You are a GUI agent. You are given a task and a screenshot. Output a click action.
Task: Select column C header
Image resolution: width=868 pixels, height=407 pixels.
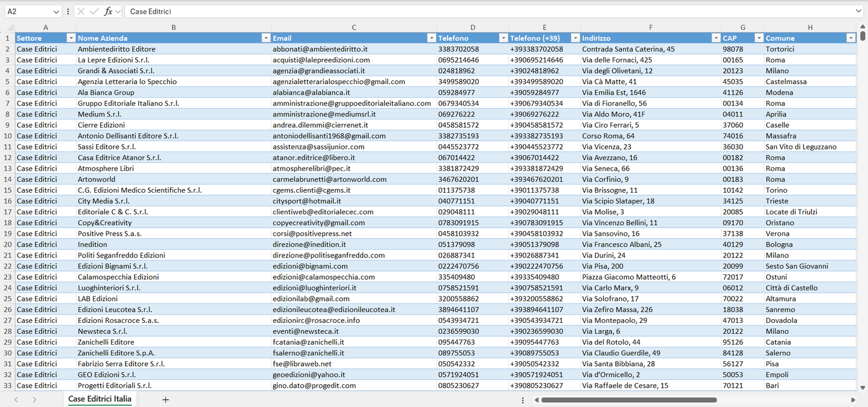pos(354,28)
